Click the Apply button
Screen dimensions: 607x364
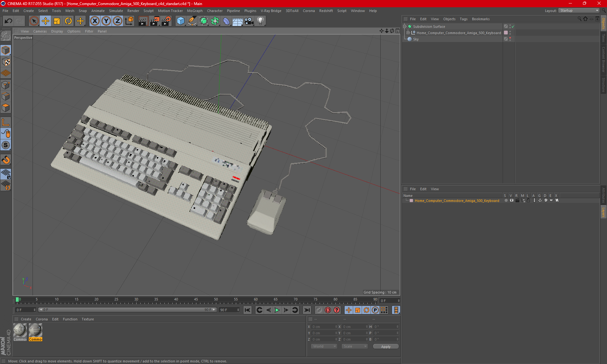click(386, 347)
